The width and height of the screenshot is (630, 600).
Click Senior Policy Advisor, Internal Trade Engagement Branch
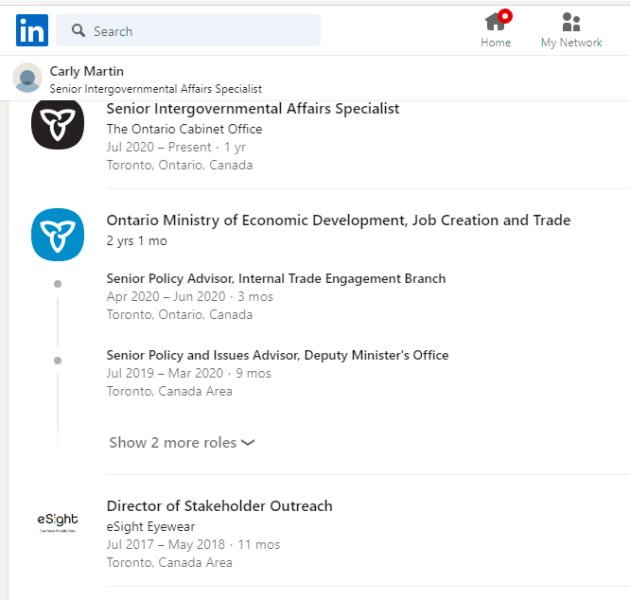(276, 278)
